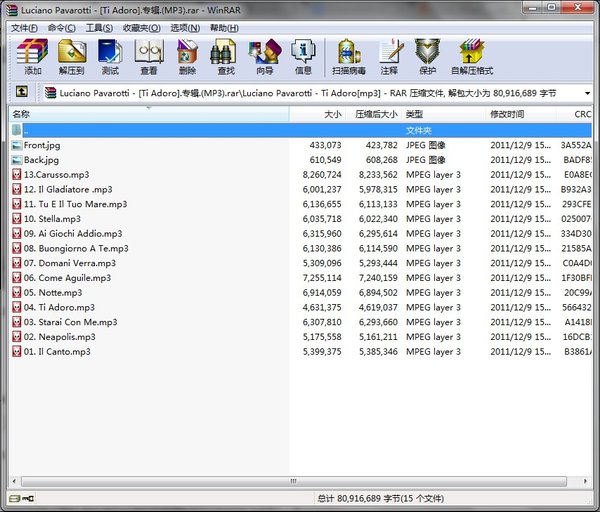Select the file 06. Come Aguile.mp3
This screenshot has height=512, width=600.
(67, 278)
